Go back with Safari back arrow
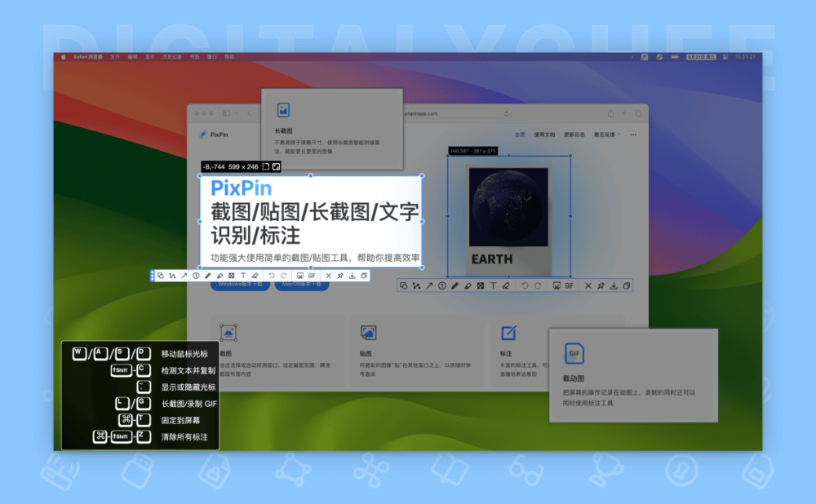The image size is (816, 504). [x=249, y=113]
